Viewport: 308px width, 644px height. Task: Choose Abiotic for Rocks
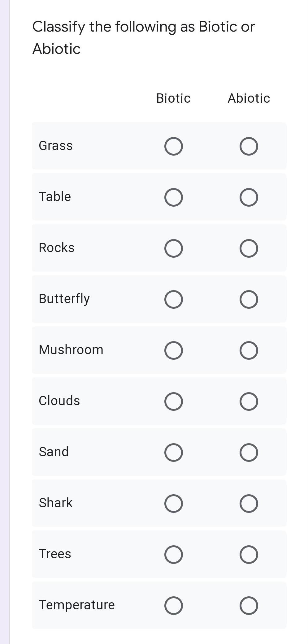249,248
